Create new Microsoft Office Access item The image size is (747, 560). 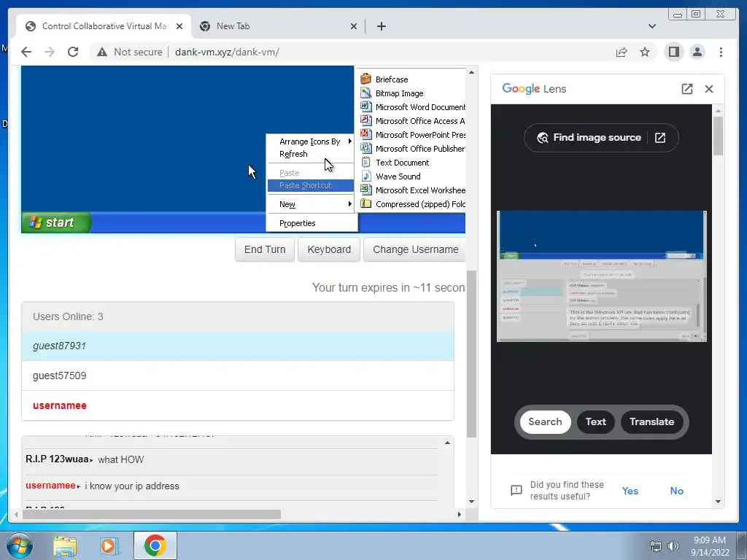(411, 121)
